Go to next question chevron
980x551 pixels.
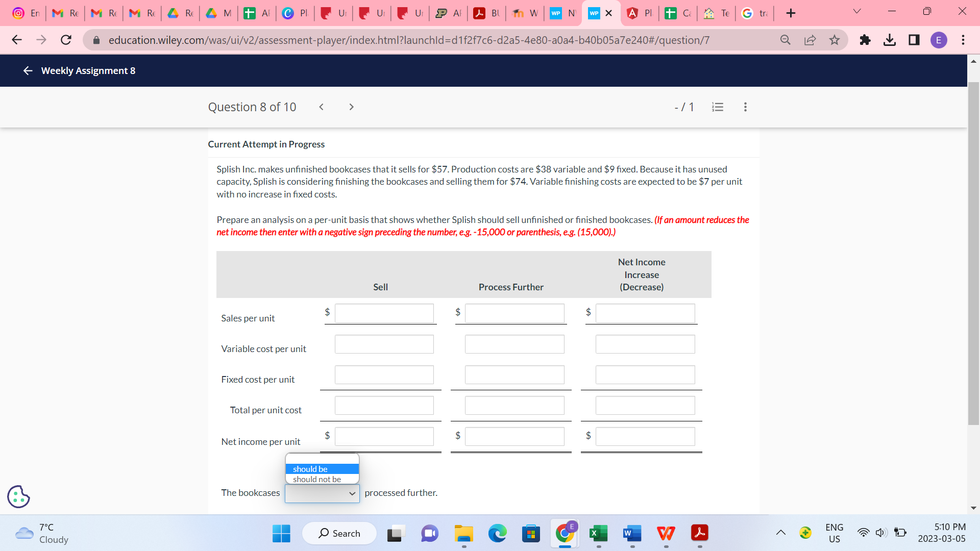point(351,107)
